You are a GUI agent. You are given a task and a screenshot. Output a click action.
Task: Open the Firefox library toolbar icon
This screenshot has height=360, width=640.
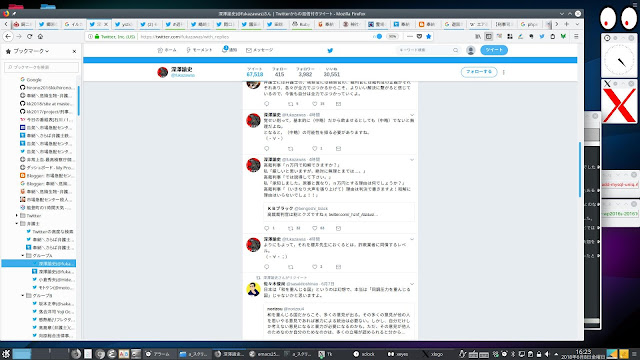[478, 36]
